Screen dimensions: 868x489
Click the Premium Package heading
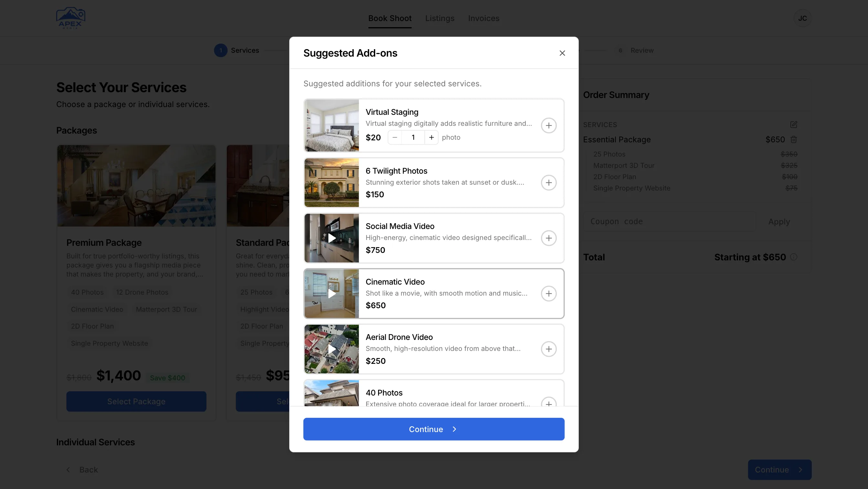pyautogui.click(x=104, y=243)
